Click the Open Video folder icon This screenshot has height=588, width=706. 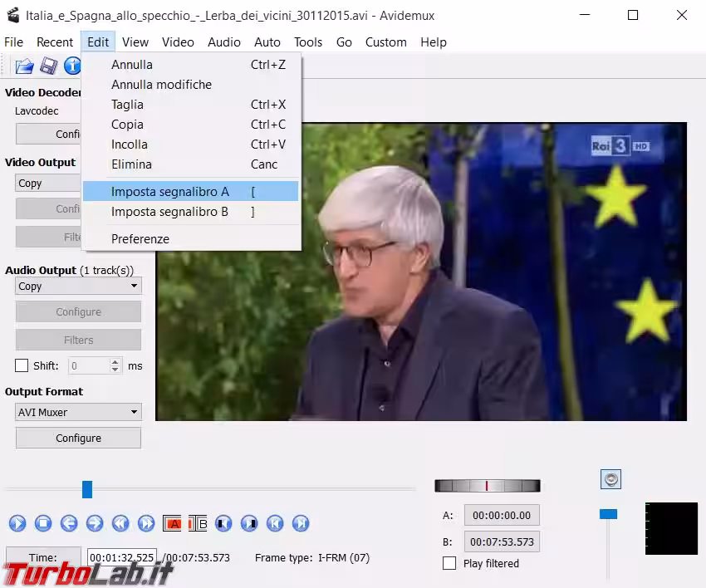pos(24,66)
